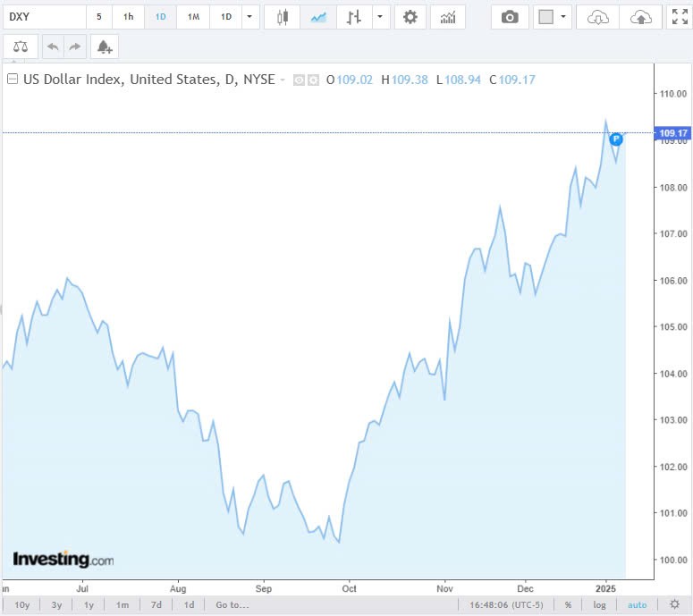Redo the last chart action
This screenshot has width=693, height=616.
pos(75,46)
